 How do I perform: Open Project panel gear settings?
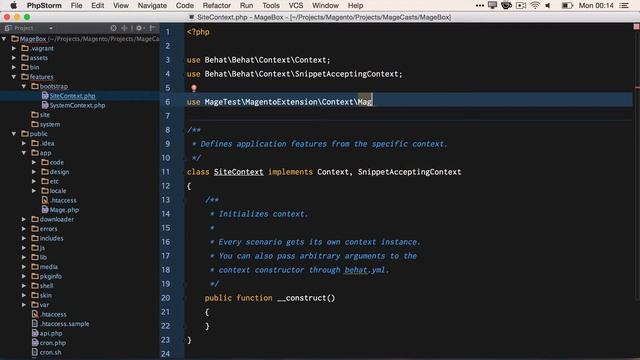pyautogui.click(x=140, y=28)
